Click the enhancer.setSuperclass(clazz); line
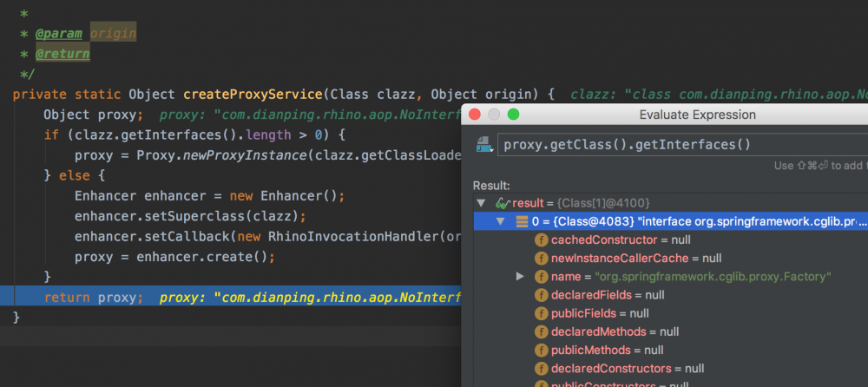Screen dimensions: 868x387 click(190, 216)
